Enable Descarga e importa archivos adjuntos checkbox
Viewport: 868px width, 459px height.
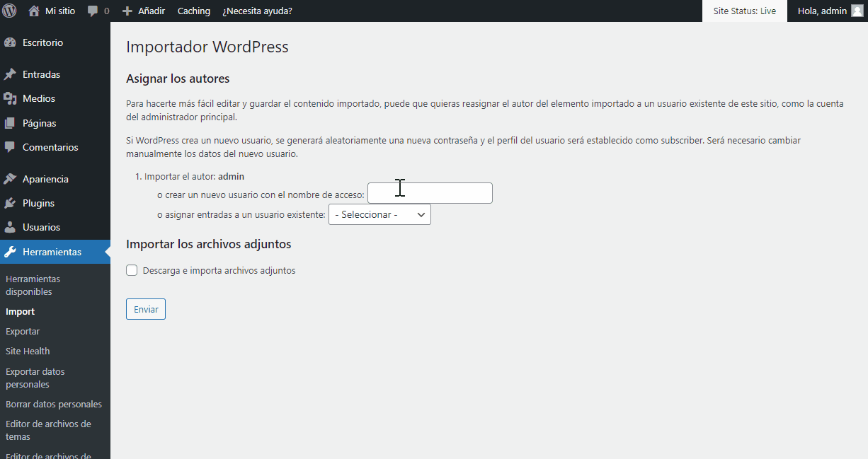coord(132,270)
